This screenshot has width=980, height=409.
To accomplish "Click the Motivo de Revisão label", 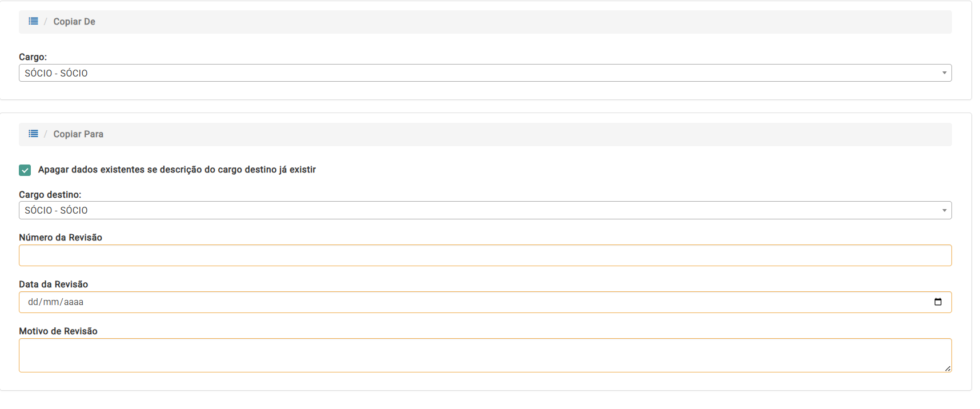I will coord(58,331).
